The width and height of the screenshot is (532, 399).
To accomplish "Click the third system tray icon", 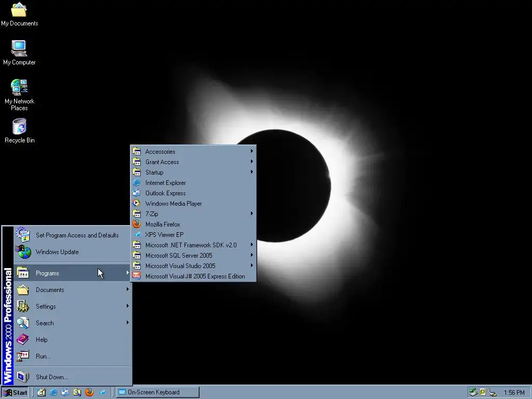I will pos(493,393).
